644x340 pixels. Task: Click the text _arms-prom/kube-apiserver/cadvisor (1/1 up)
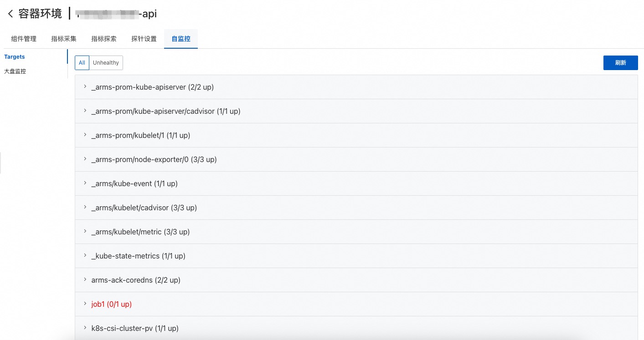(x=166, y=111)
